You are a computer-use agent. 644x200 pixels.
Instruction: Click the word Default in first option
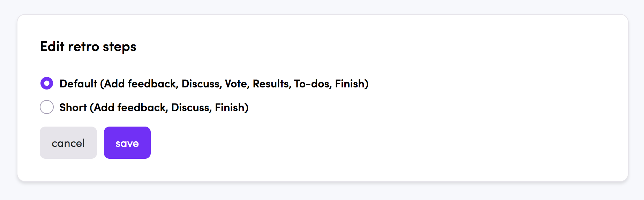(78, 84)
